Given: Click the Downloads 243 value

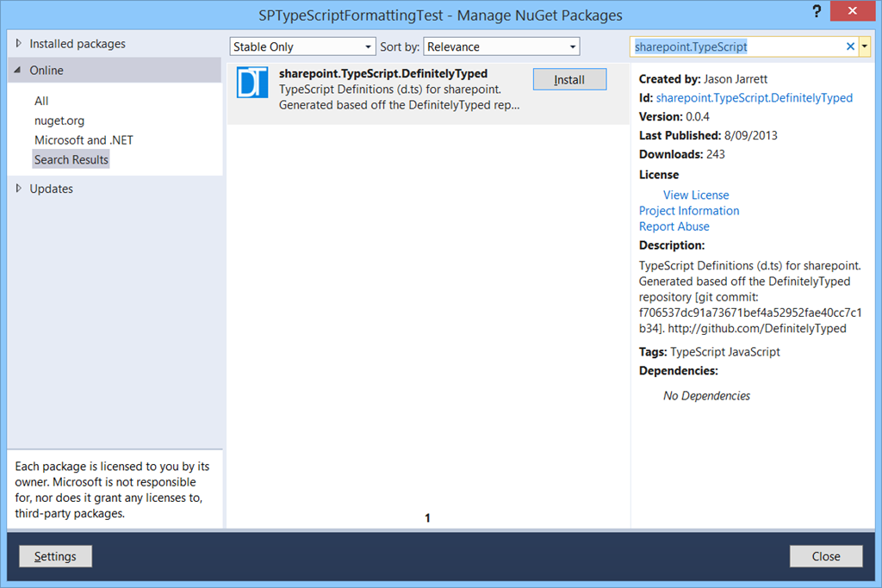Looking at the screenshot, I should (716, 155).
